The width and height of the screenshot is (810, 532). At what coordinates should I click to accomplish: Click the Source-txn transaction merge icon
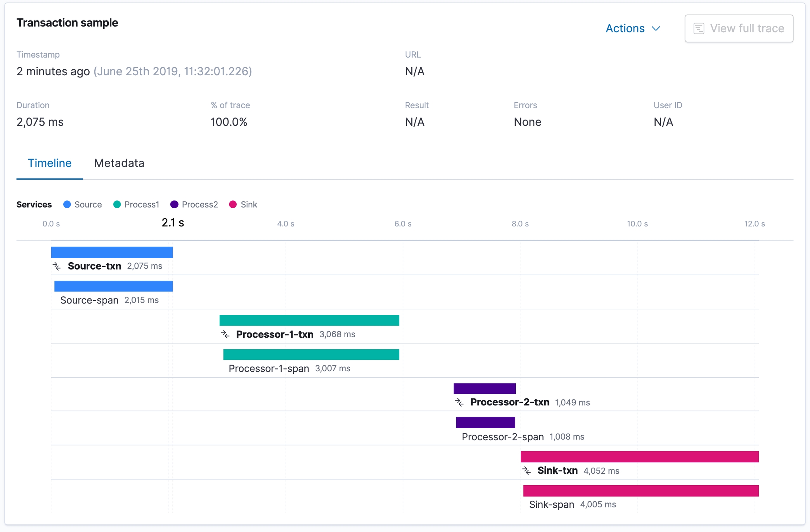click(x=57, y=266)
